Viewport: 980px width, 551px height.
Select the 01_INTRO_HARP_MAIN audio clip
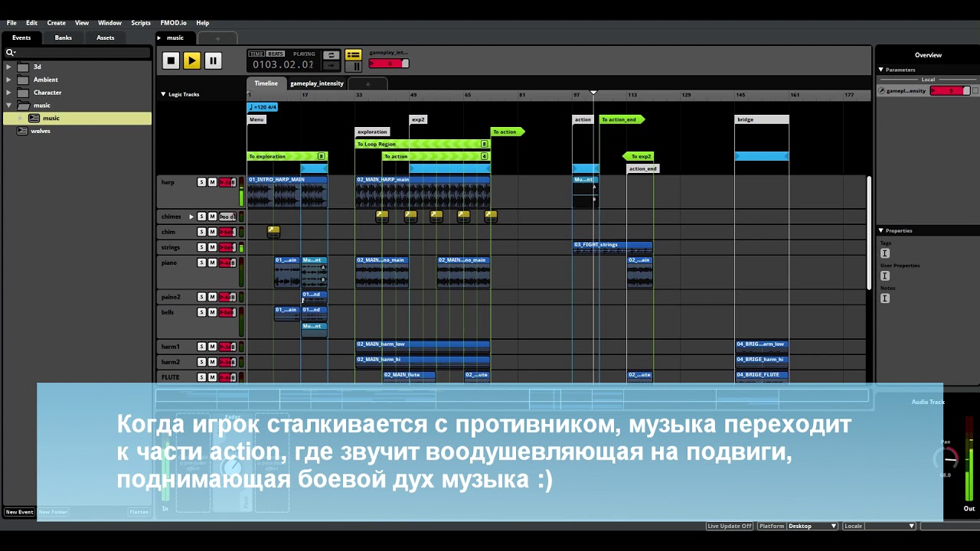pos(287,191)
